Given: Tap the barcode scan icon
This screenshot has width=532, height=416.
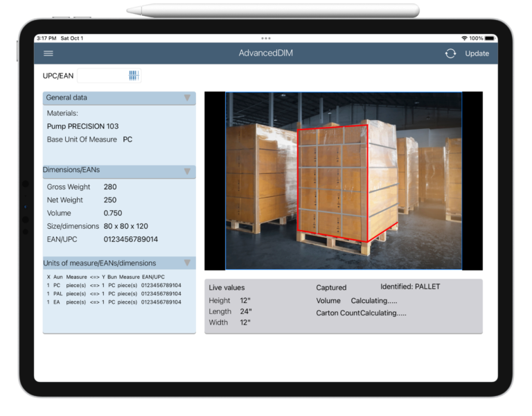Looking at the screenshot, I should pos(134,76).
